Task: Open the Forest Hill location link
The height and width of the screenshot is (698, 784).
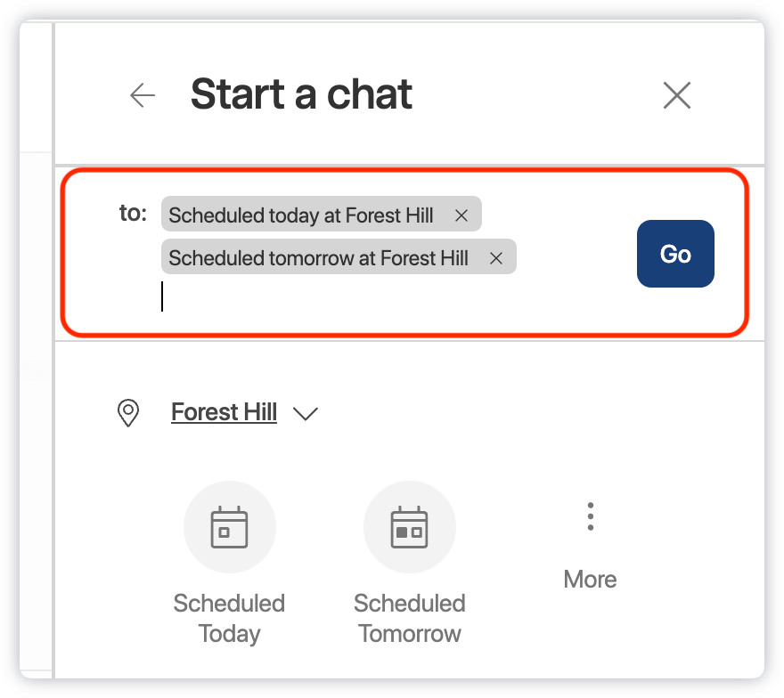Action: pyautogui.click(x=224, y=413)
